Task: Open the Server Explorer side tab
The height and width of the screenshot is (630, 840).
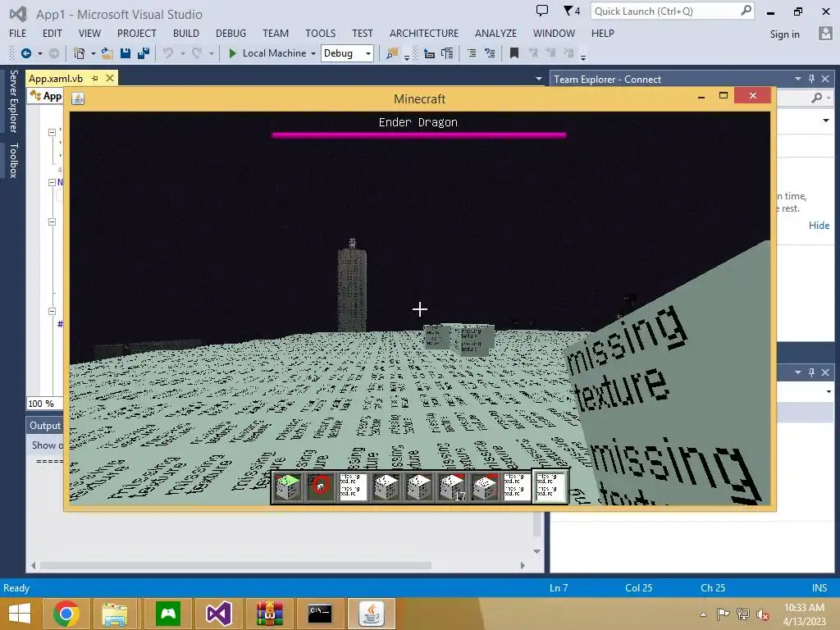Action: (x=13, y=101)
